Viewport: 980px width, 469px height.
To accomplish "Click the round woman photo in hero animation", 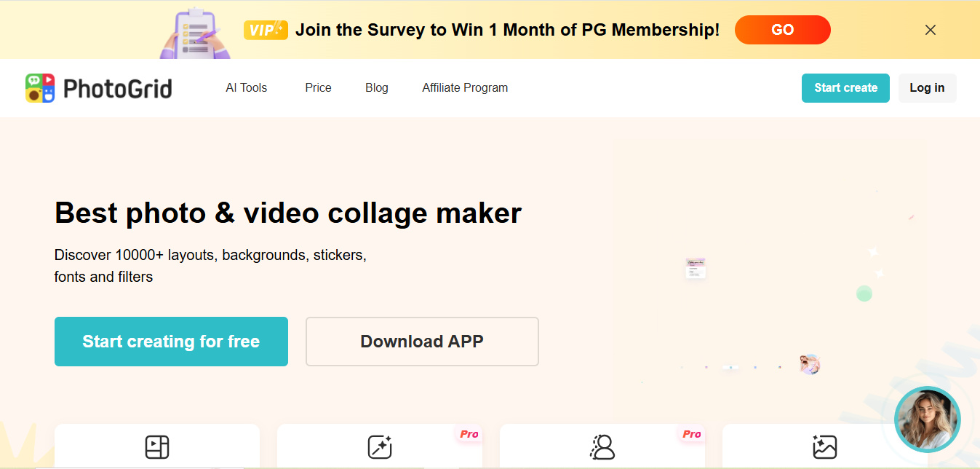I will pos(810,364).
